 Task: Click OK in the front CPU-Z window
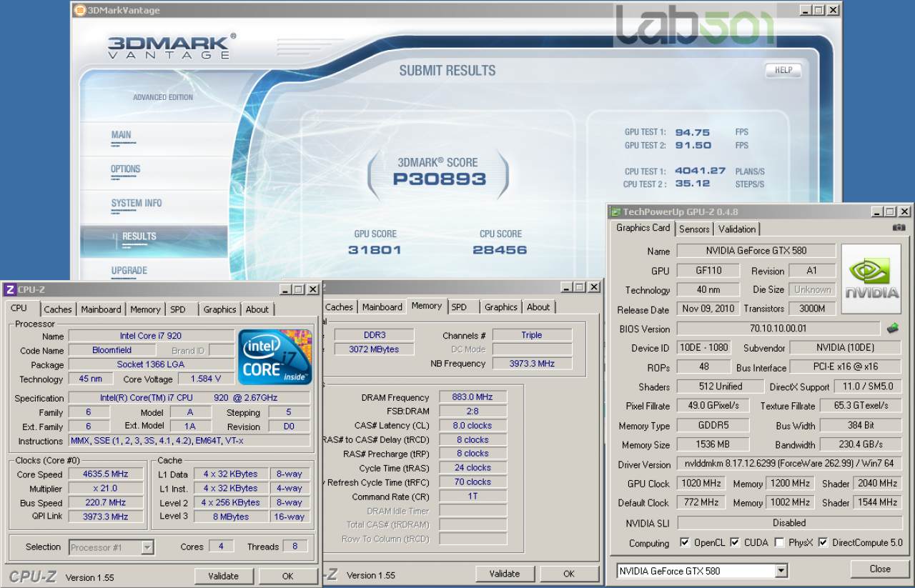(287, 576)
